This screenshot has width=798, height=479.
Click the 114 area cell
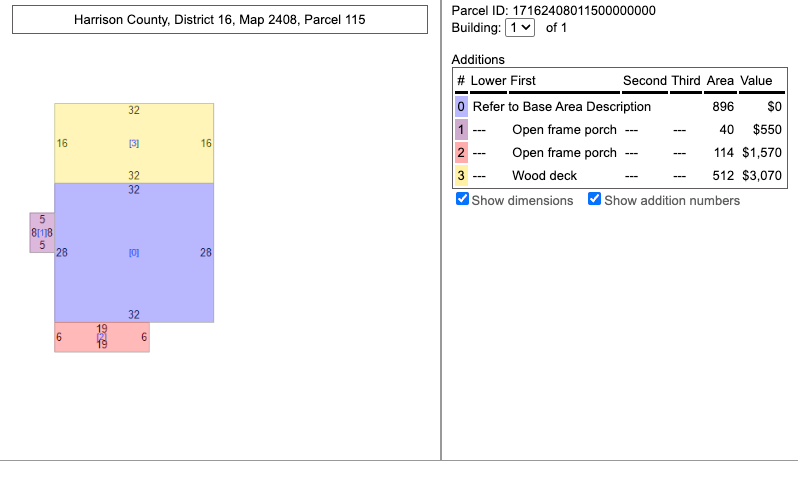(723, 153)
